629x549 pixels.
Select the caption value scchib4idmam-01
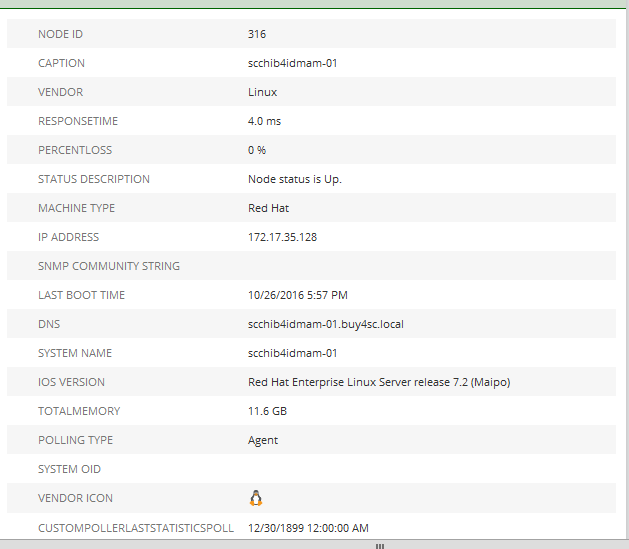tap(292, 63)
